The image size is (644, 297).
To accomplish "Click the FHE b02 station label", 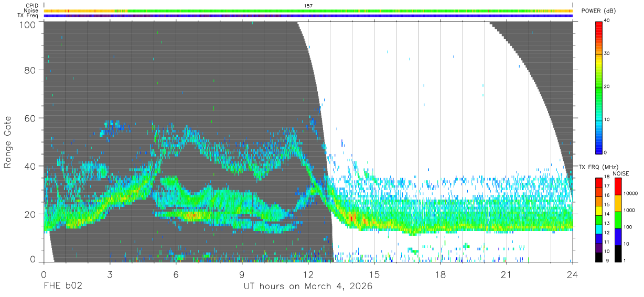I will point(62,287).
